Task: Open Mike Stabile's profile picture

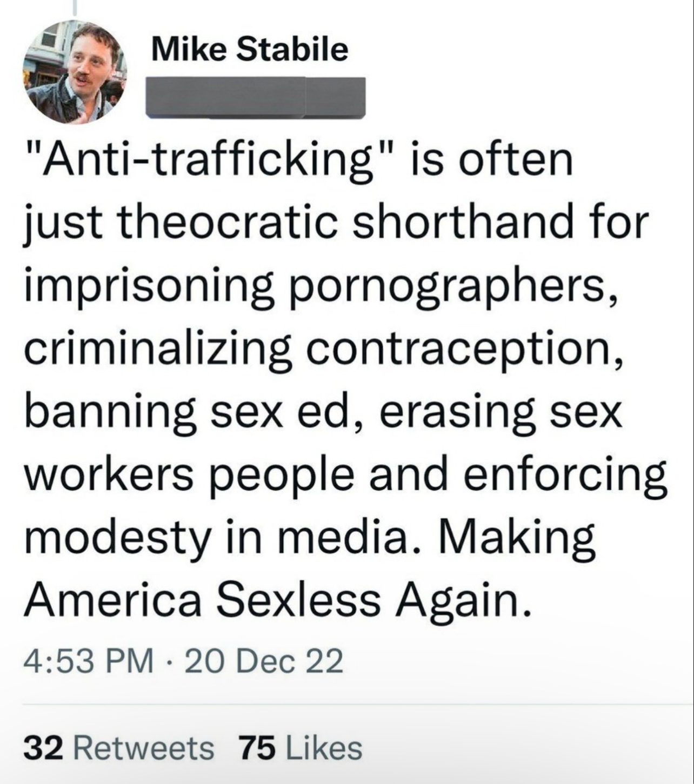Action: tap(74, 72)
